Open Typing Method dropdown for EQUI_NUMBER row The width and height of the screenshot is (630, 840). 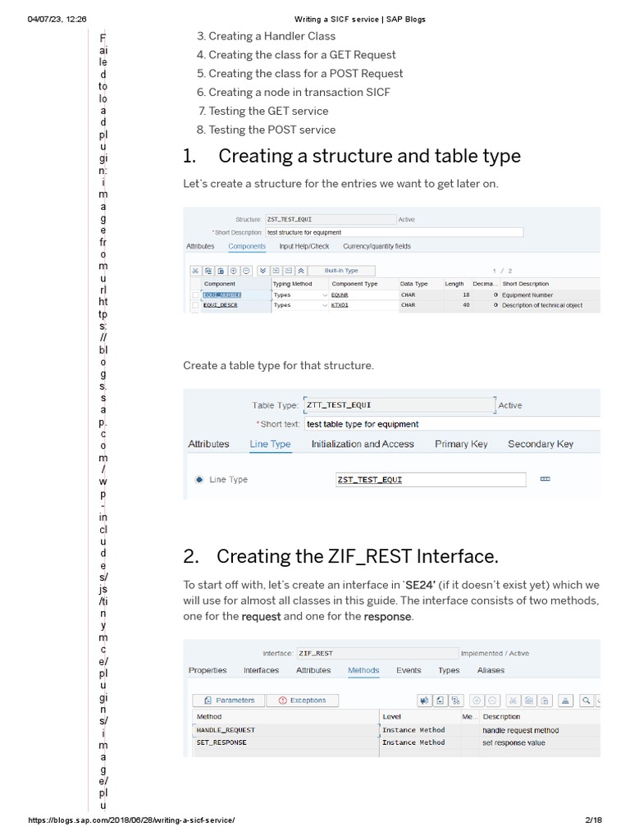tap(325, 295)
